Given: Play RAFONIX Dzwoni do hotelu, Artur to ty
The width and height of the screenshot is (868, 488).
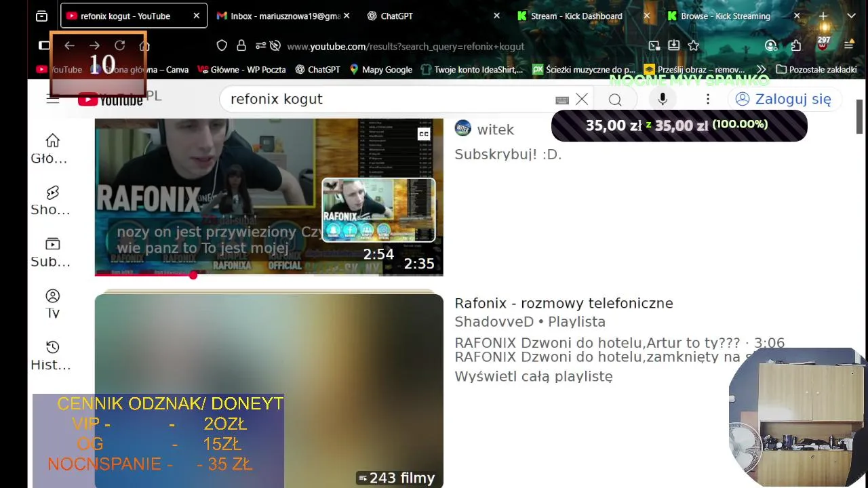Looking at the screenshot, I should click(x=619, y=343).
